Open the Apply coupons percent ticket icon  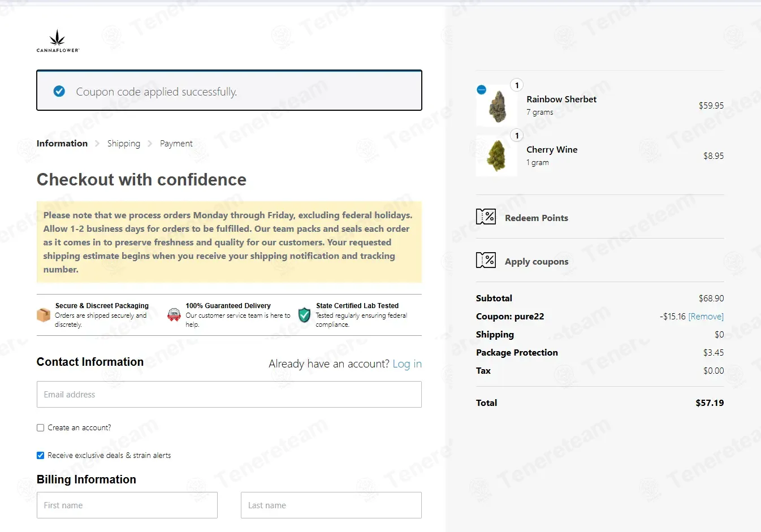pos(486,260)
